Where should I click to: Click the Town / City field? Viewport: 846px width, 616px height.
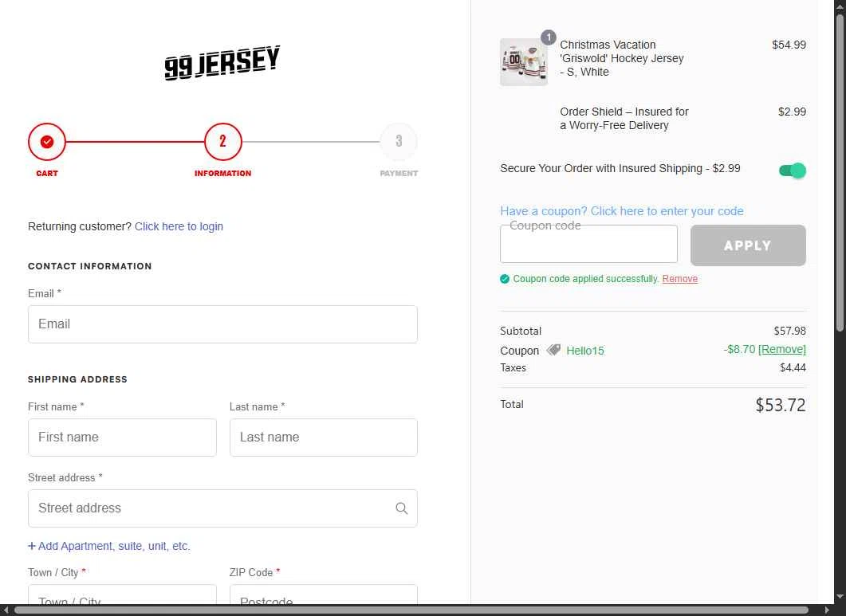(122, 594)
